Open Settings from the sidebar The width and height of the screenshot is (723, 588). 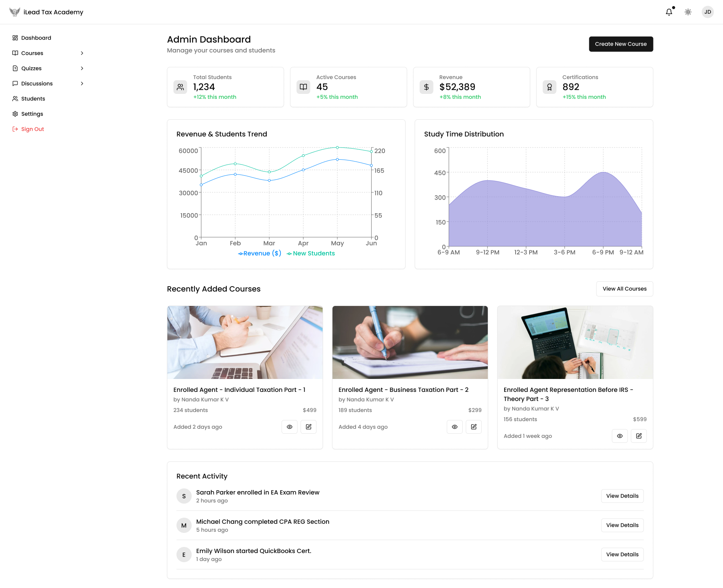32,114
